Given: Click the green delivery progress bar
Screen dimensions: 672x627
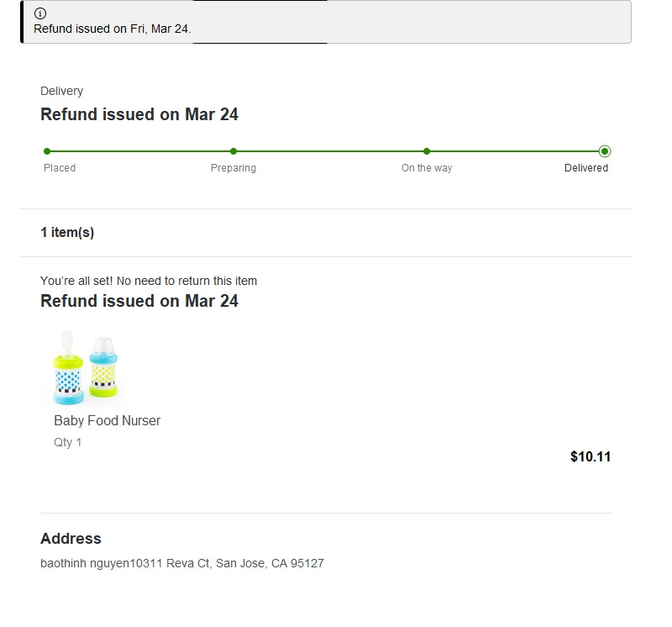Looking at the screenshot, I should pyautogui.click(x=326, y=151).
